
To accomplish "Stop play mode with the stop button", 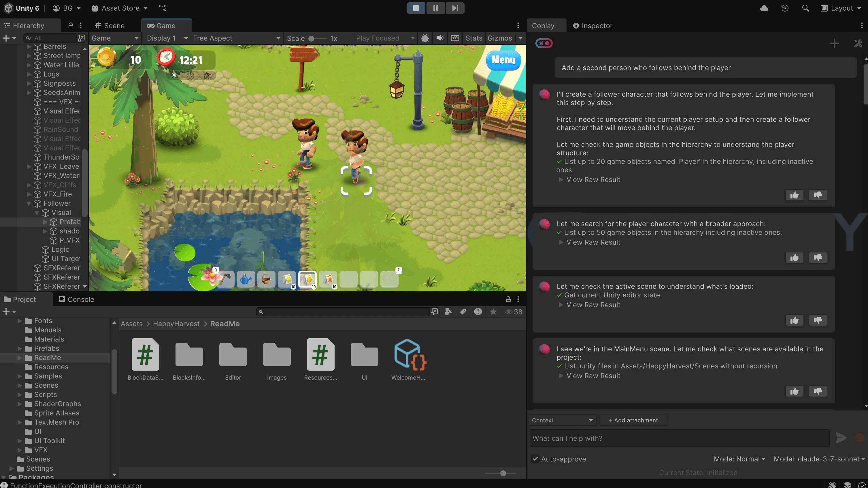I will pos(416,8).
